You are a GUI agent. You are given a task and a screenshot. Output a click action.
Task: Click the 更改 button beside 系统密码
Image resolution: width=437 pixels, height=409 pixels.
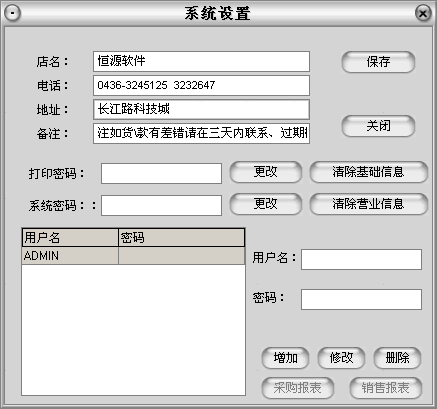266,204
